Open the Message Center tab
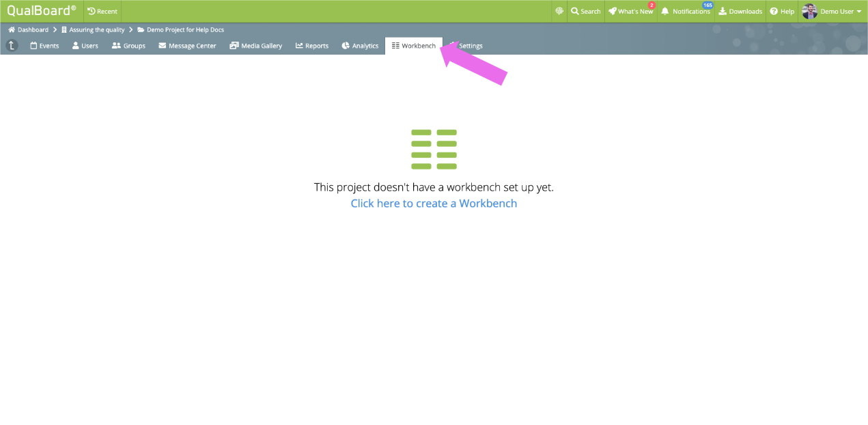Viewport: 868px width, 425px height. click(187, 46)
